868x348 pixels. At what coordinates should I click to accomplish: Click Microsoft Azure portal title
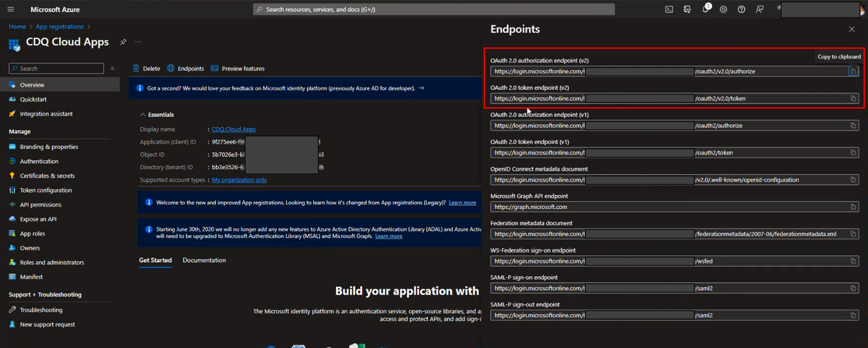(x=55, y=9)
